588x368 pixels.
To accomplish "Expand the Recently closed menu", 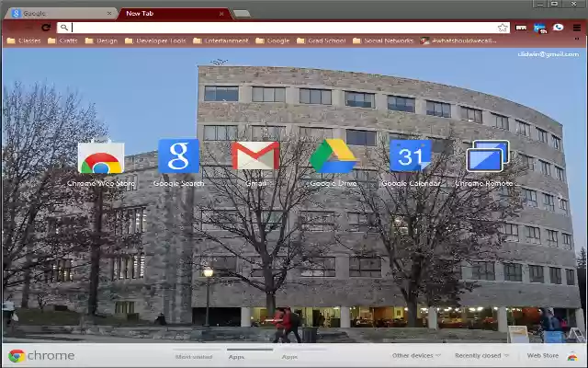I will coord(481,355).
